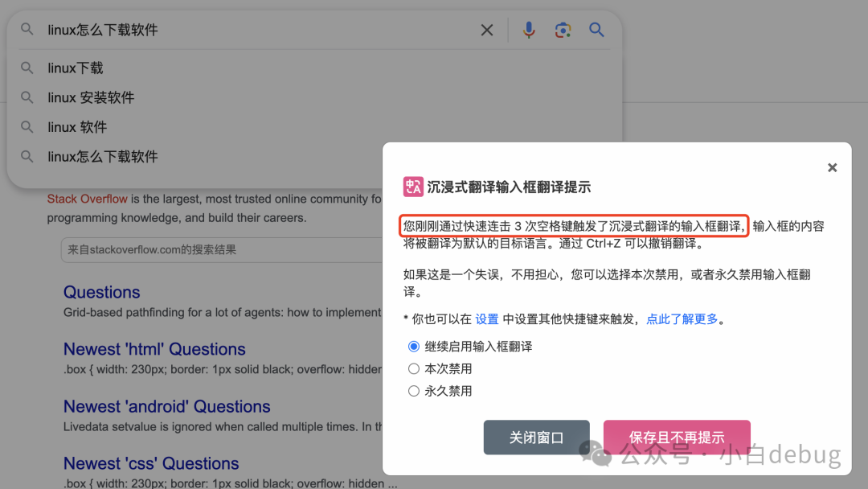Select the '本次禁用' radio option
Screen dimensions: 868x489
click(x=414, y=369)
